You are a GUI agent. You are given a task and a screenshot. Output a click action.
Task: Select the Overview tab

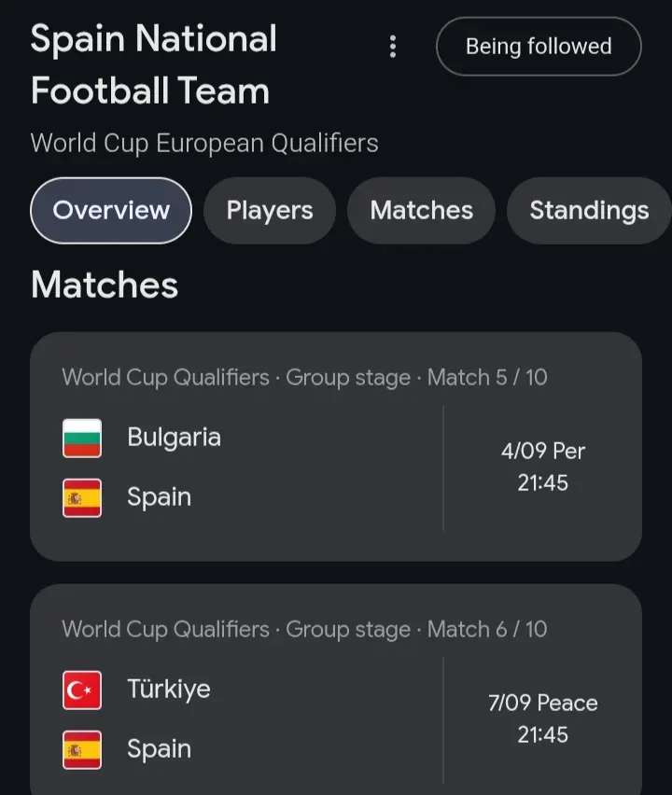(111, 210)
